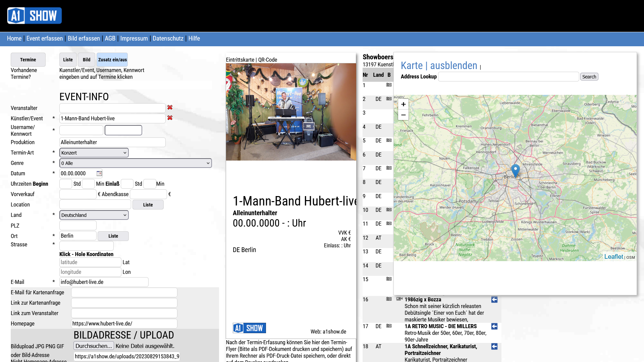Open the Land dropdown showing Deutschland
This screenshot has height=362, width=644.
tap(94, 215)
